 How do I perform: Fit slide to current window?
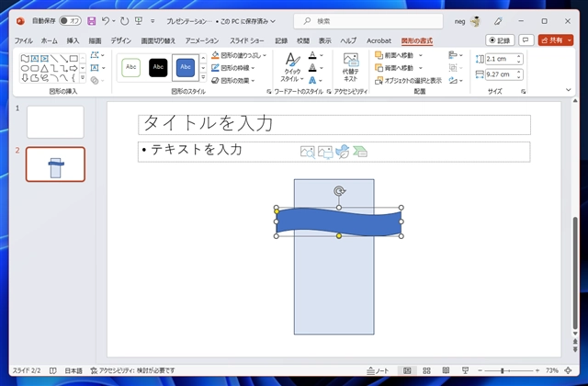[568, 370]
